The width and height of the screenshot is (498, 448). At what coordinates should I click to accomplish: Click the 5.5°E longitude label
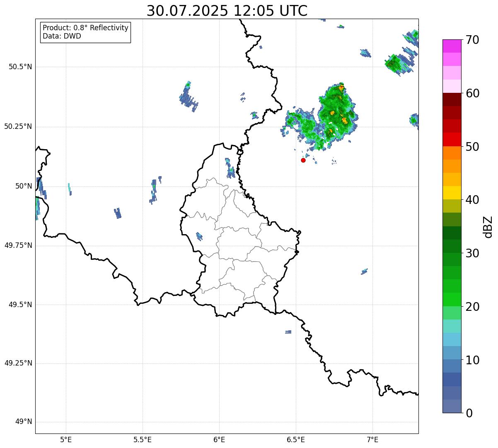click(143, 439)
